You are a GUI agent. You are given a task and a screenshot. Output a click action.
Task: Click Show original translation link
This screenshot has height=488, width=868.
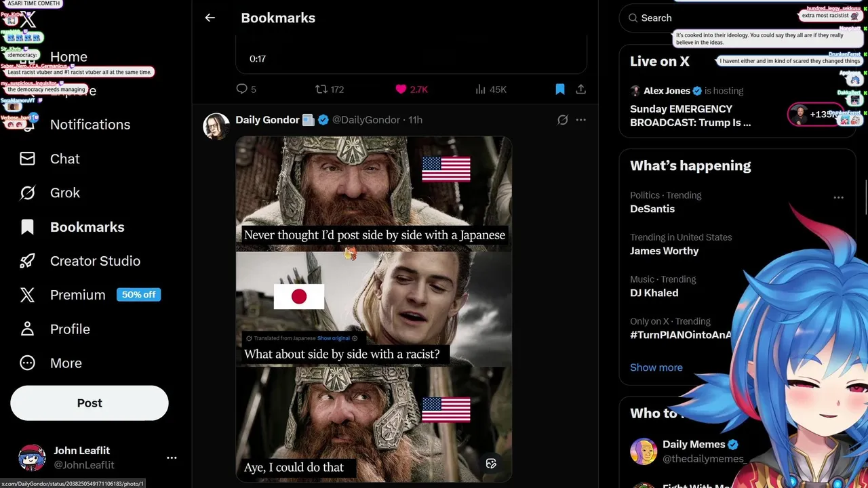(333, 338)
